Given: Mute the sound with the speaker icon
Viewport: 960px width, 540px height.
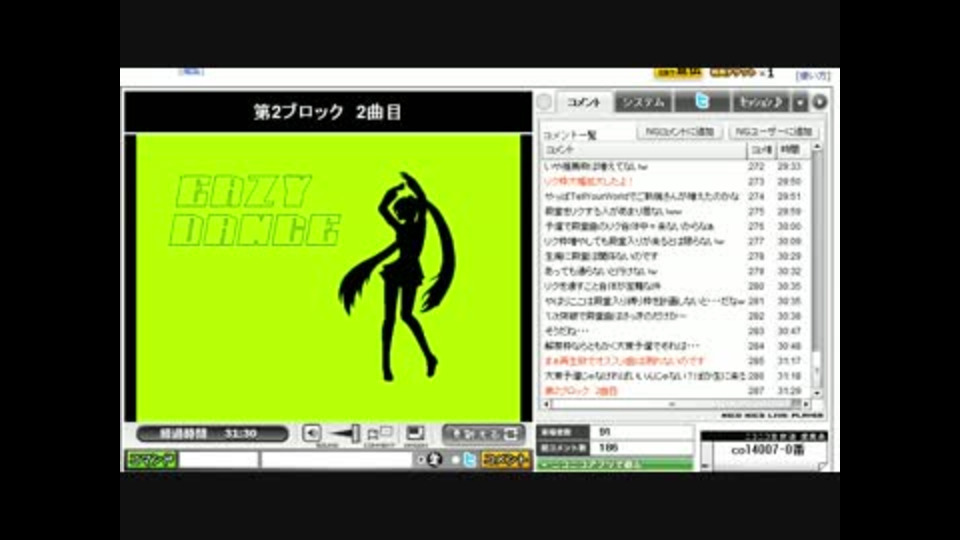Looking at the screenshot, I should 311,433.
